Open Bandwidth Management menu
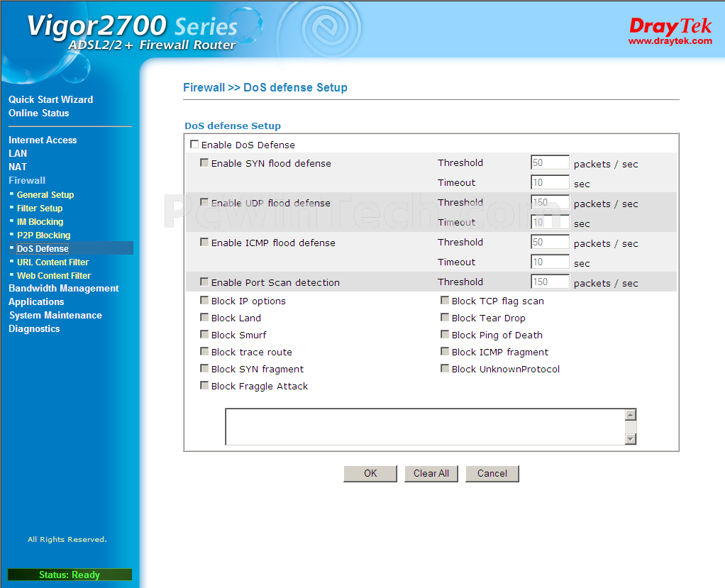Viewport: 725px width, 588px height. point(64,289)
